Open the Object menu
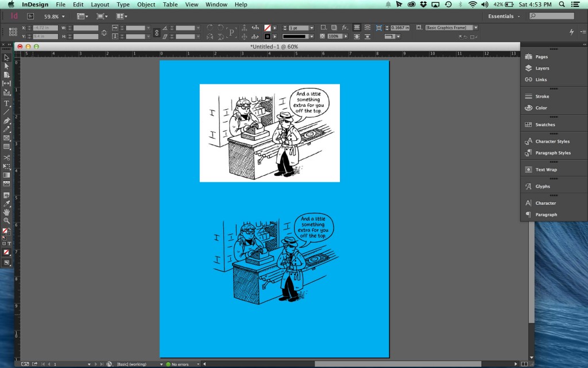Image resolution: width=588 pixels, height=368 pixels. click(x=146, y=5)
